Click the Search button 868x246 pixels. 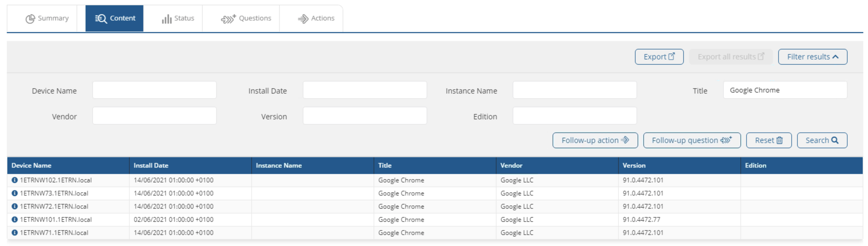(822, 140)
